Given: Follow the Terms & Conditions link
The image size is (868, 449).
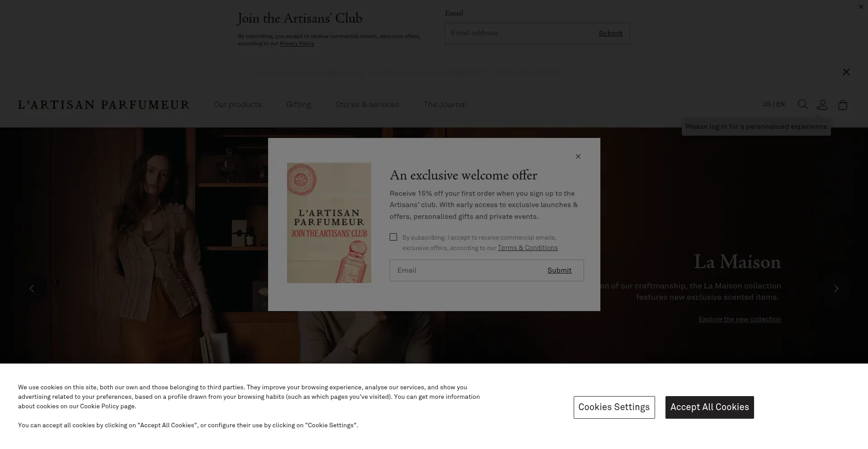Looking at the screenshot, I should click(528, 248).
